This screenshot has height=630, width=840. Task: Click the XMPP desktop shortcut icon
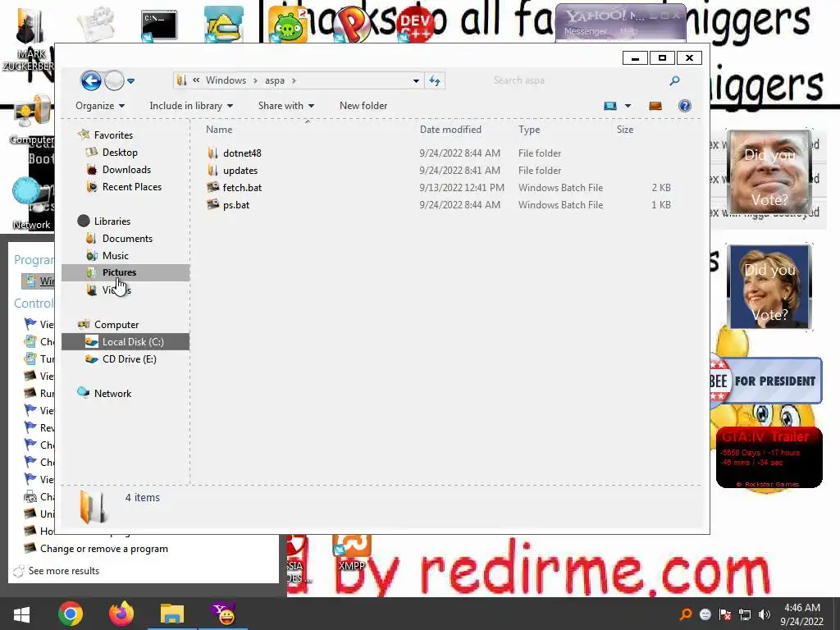351,546
